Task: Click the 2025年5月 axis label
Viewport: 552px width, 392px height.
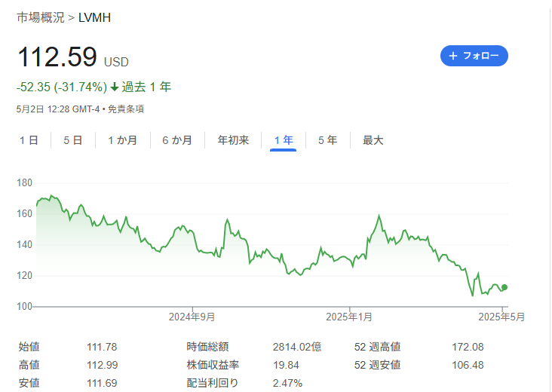Action: 501,317
